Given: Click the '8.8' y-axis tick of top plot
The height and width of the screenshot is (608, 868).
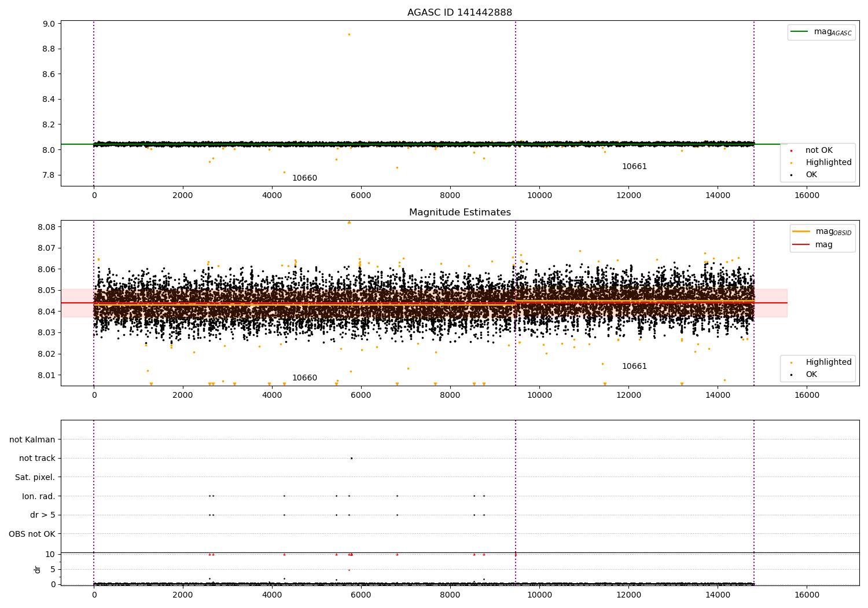Looking at the screenshot, I should tap(49, 49).
